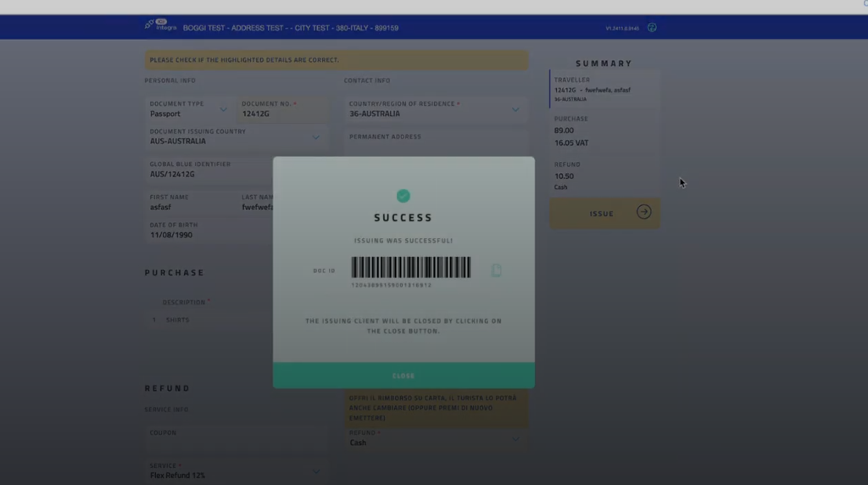This screenshot has height=485, width=868.
Task: Expand the Document Type dropdown
Action: pos(223,109)
